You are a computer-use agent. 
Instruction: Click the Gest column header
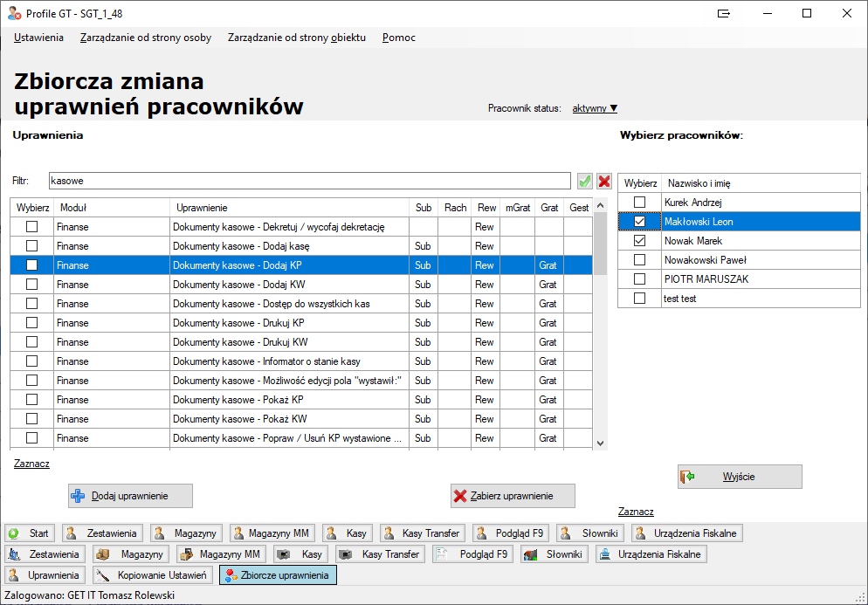coord(578,208)
